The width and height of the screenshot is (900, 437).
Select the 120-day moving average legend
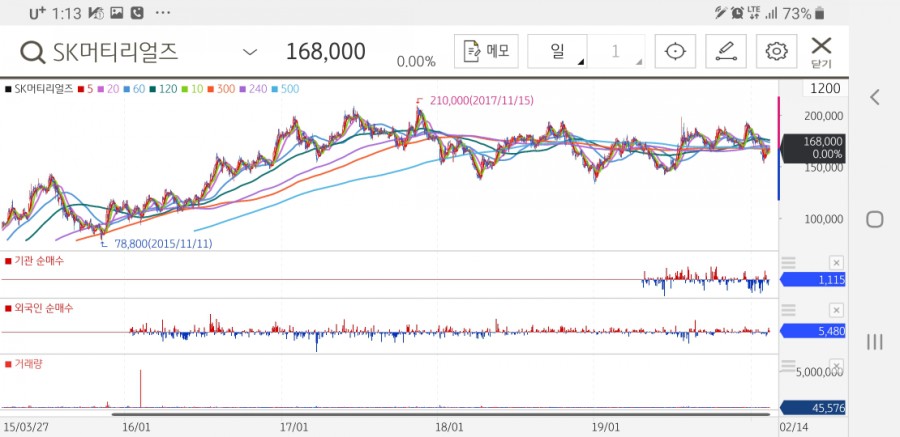[164, 89]
